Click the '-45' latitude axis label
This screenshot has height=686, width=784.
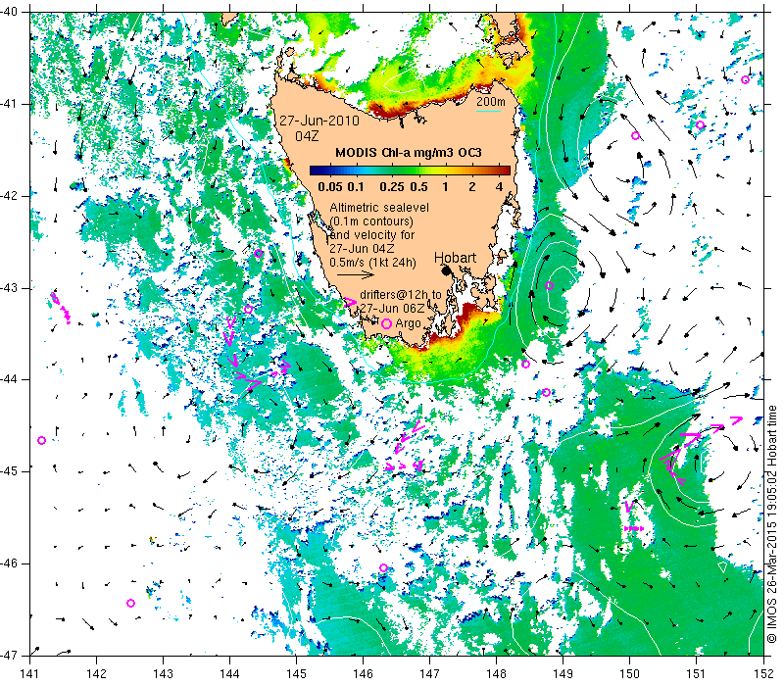[9, 471]
